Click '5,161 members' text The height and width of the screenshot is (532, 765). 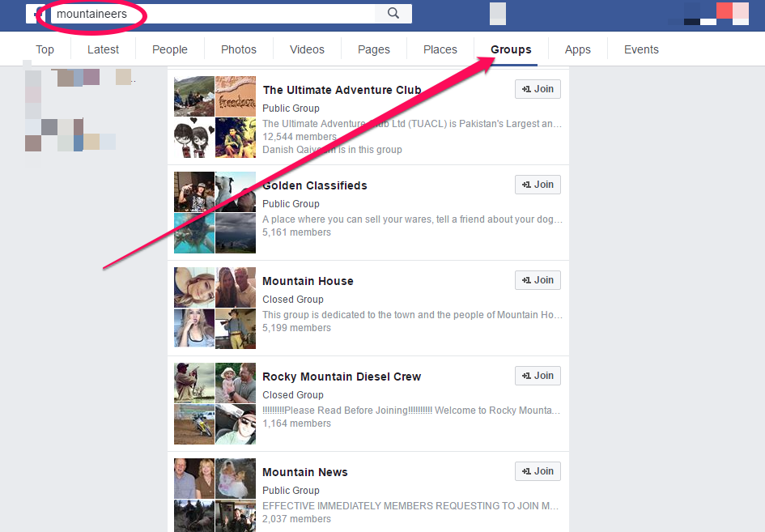coord(296,232)
